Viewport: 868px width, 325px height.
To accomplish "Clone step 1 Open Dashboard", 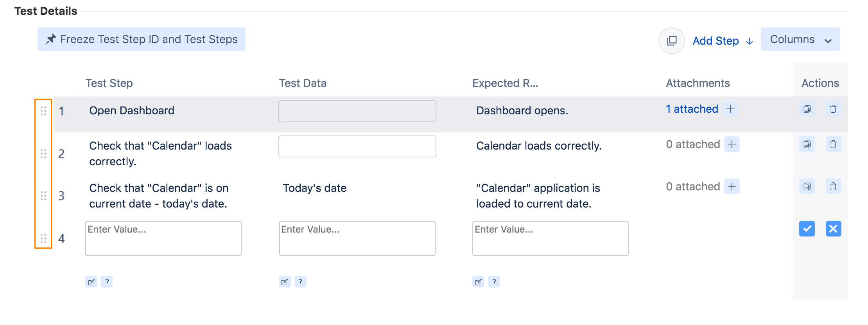I will (807, 109).
